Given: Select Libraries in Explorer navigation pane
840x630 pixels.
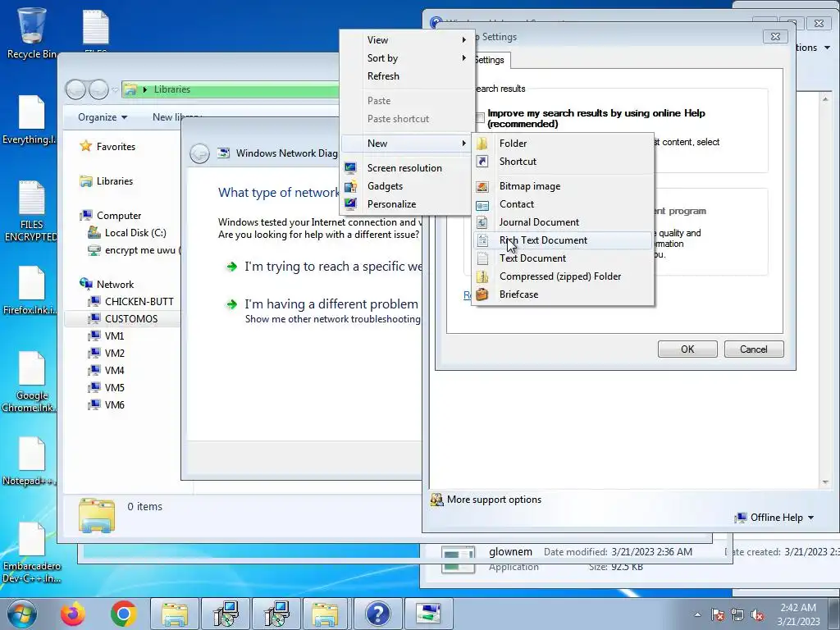Looking at the screenshot, I should tap(107, 181).
